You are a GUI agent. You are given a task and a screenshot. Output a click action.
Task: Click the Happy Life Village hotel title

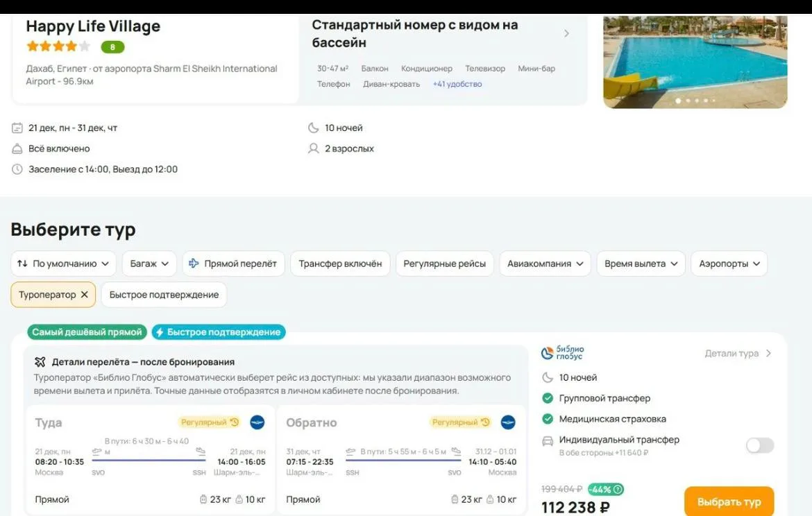[x=93, y=26]
